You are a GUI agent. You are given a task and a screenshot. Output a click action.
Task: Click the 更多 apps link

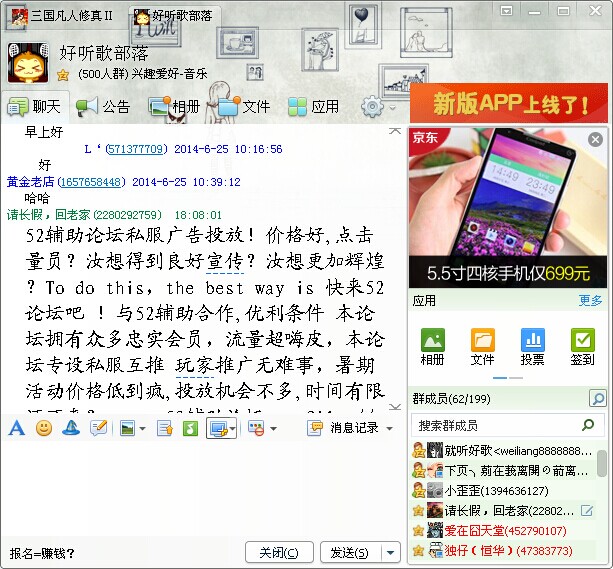pyautogui.click(x=590, y=300)
